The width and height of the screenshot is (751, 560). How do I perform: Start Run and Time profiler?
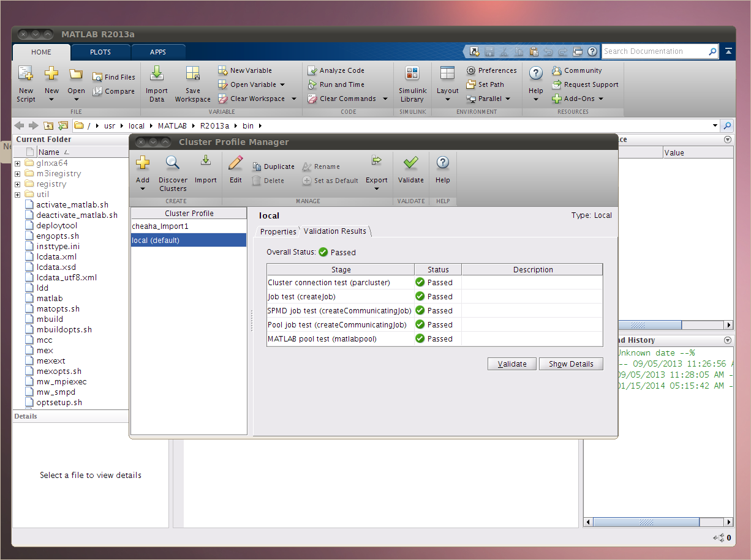pos(336,84)
